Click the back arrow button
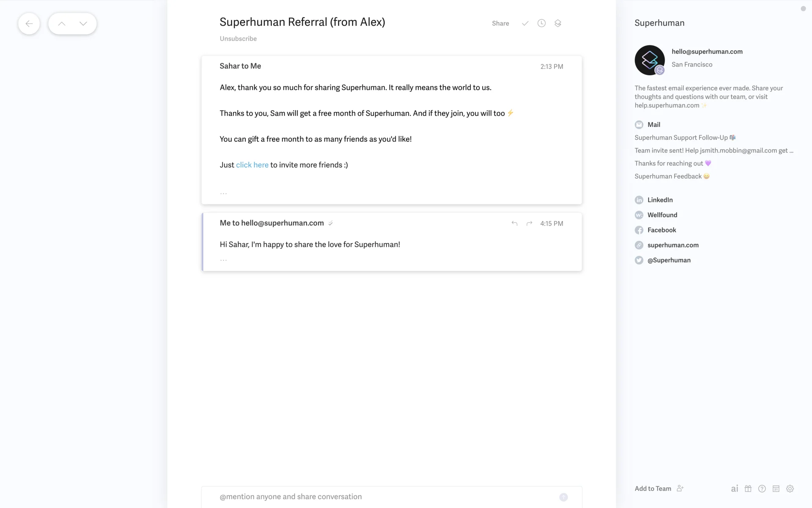 coord(29,24)
